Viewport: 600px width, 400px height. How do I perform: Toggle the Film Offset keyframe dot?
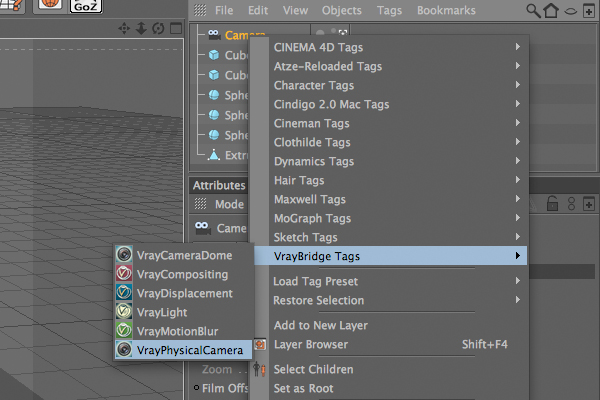[x=196, y=388]
